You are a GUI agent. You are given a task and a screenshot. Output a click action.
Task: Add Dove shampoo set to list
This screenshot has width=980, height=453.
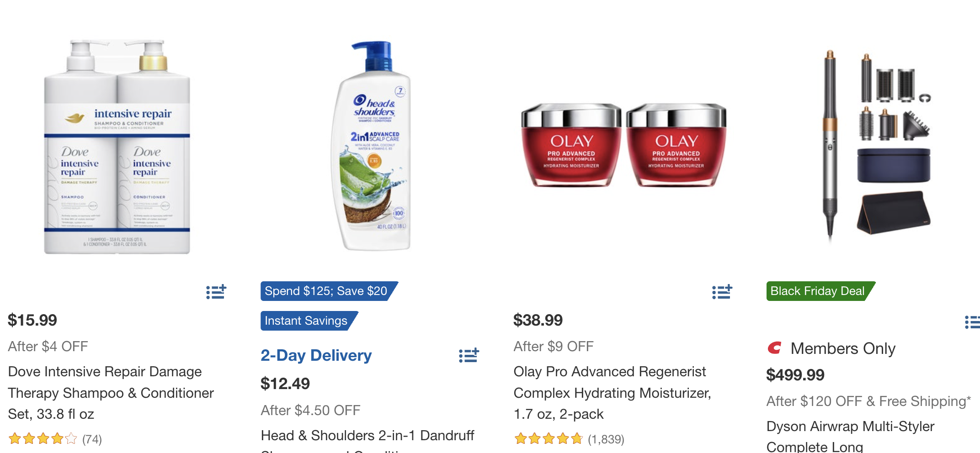tap(216, 292)
